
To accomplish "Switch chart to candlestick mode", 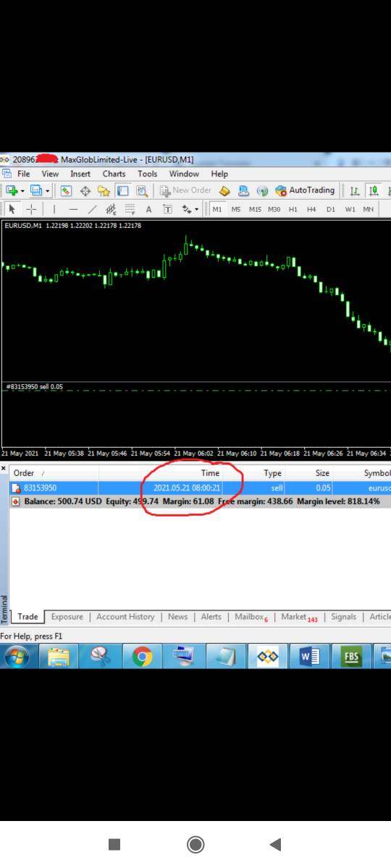I will tap(374, 191).
